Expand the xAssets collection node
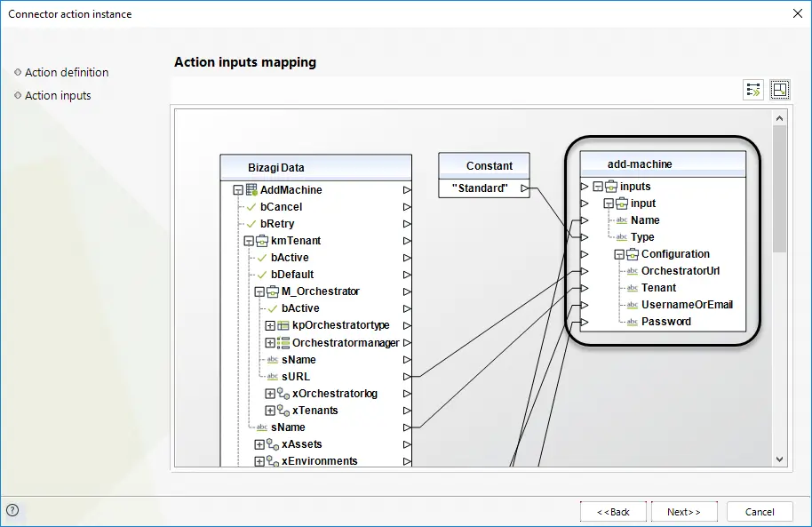 [259, 444]
